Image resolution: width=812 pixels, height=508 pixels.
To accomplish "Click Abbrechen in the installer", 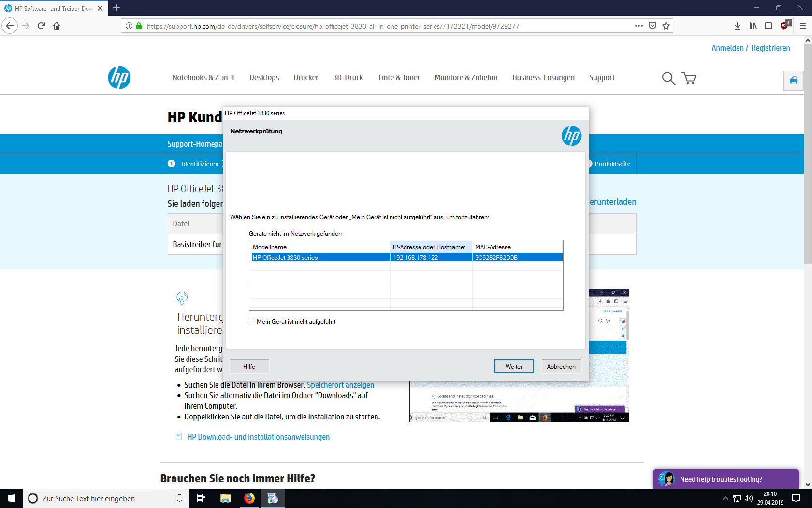I will [561, 366].
